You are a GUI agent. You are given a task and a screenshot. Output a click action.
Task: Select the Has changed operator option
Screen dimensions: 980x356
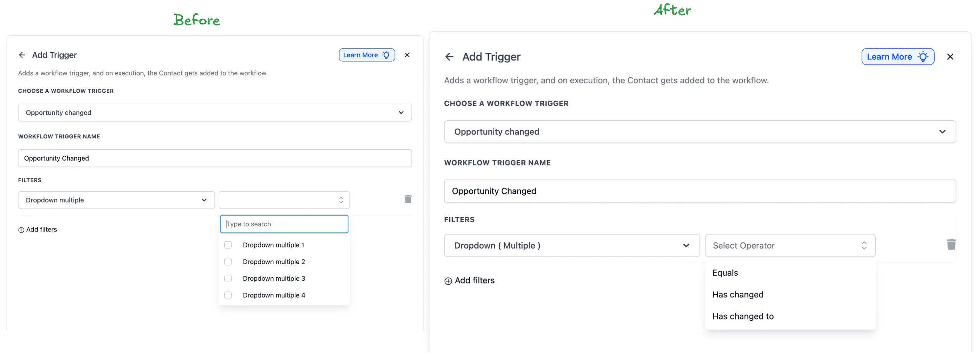click(738, 294)
